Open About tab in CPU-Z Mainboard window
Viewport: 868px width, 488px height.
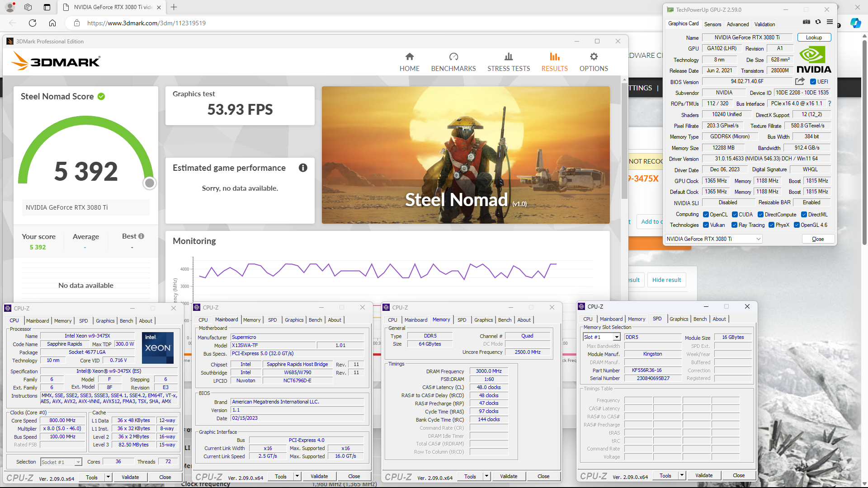pyautogui.click(x=335, y=320)
